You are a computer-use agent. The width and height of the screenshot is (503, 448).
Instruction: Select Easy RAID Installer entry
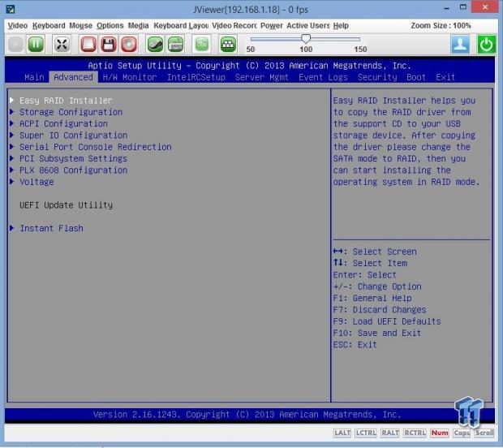tap(66, 101)
